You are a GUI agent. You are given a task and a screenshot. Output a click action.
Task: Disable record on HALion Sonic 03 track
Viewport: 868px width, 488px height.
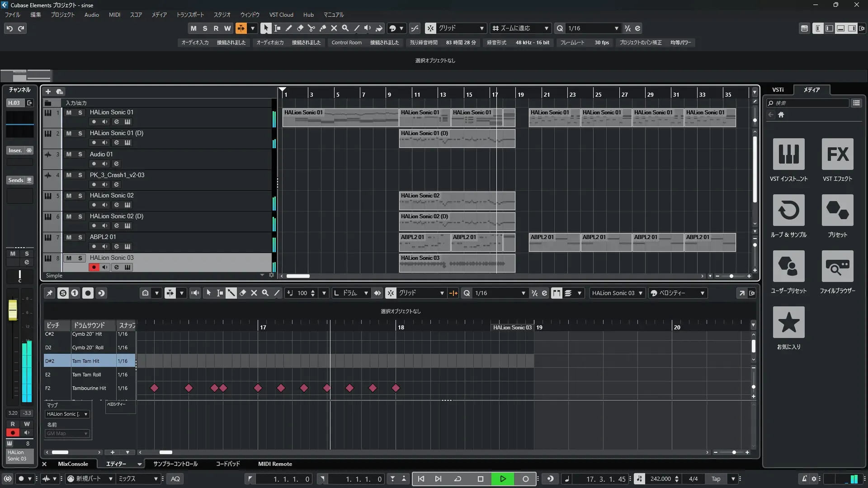94,267
